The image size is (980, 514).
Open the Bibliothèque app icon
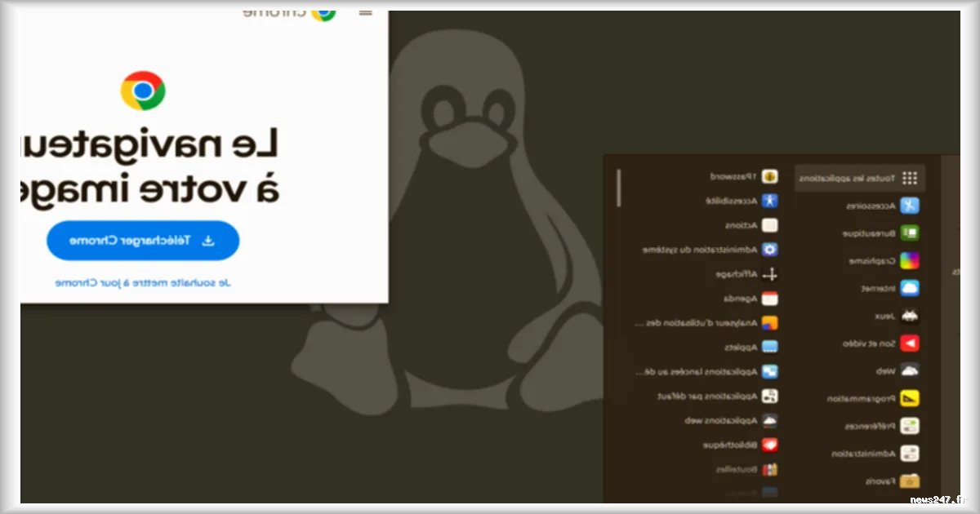coord(768,445)
